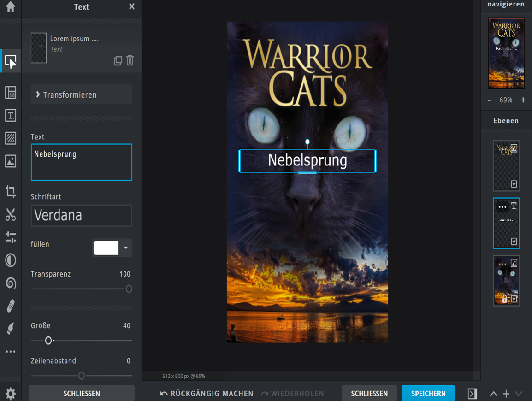532x401 pixels.
Task: Show more tools via three dots
Action: pos(11,352)
